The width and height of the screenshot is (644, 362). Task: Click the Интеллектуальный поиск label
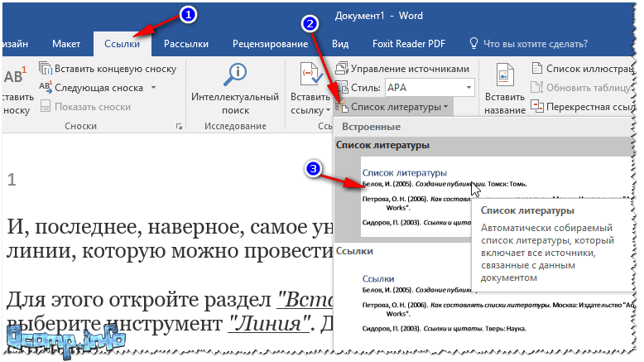(235, 104)
